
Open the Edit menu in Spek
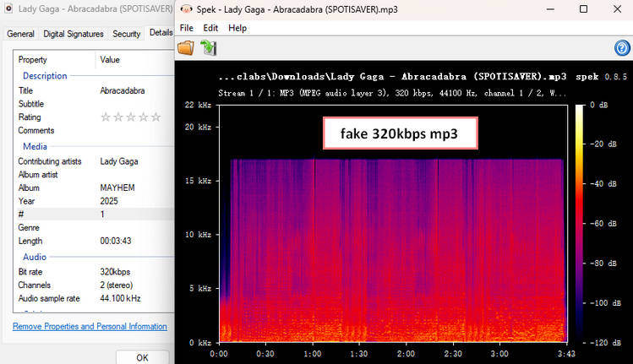(x=210, y=28)
